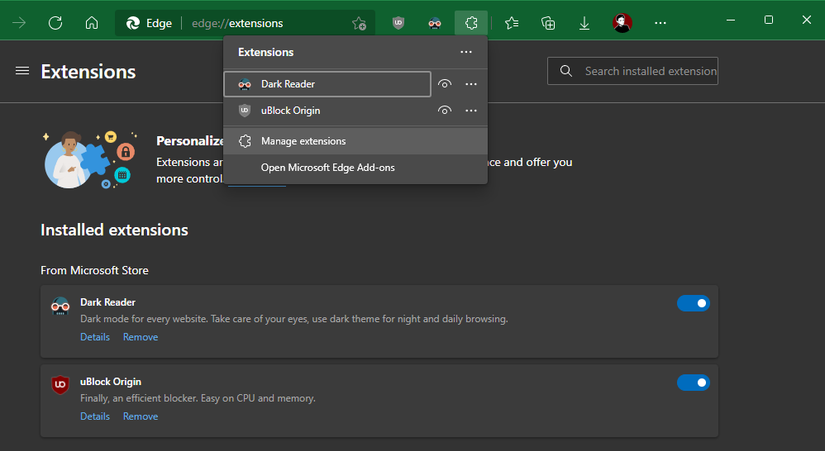Turn off the uBlock Origin switch

[693, 382]
